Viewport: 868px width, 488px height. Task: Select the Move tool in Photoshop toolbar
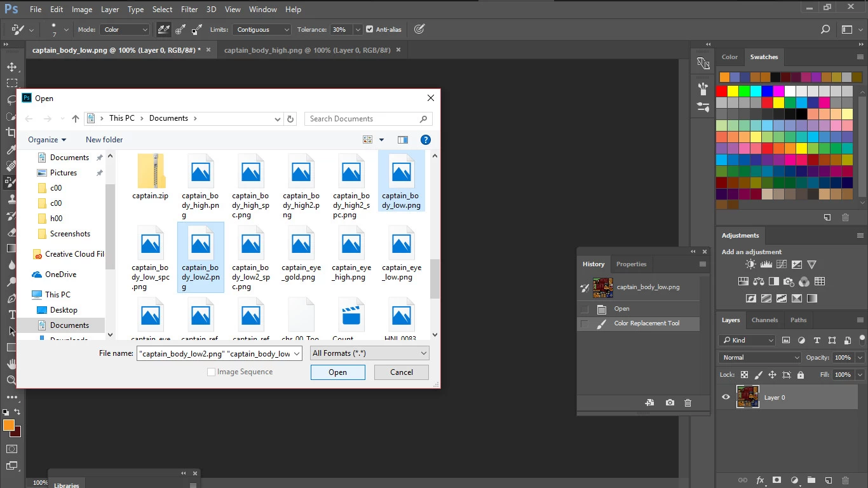point(11,67)
